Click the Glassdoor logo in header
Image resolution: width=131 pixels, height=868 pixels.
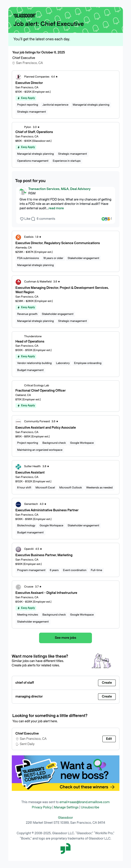pos(24,15)
